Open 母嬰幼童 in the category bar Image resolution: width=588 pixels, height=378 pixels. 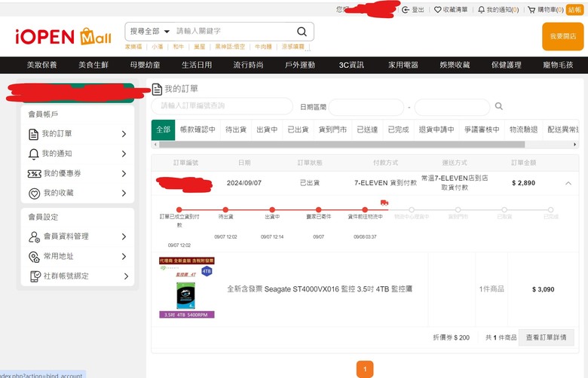pyautogui.click(x=145, y=66)
